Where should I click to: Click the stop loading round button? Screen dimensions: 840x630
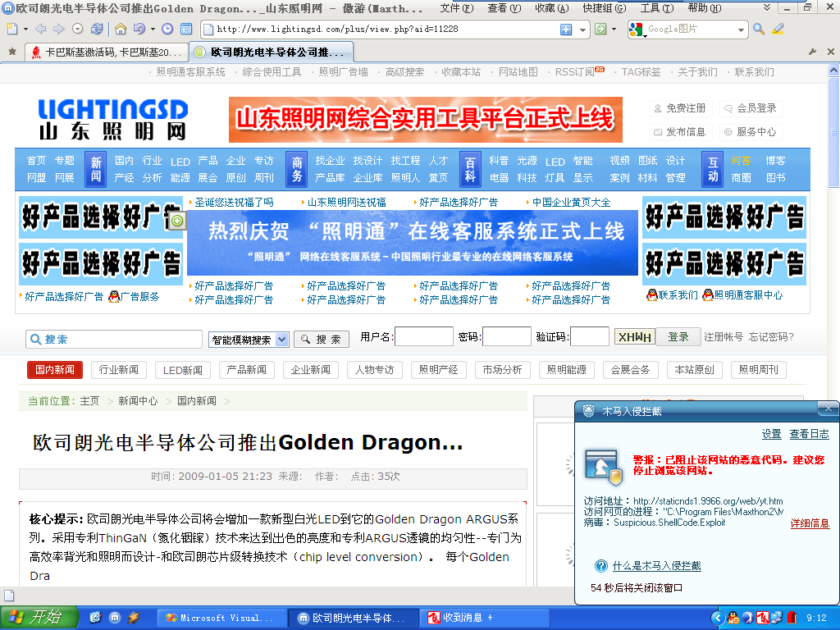[x=78, y=29]
